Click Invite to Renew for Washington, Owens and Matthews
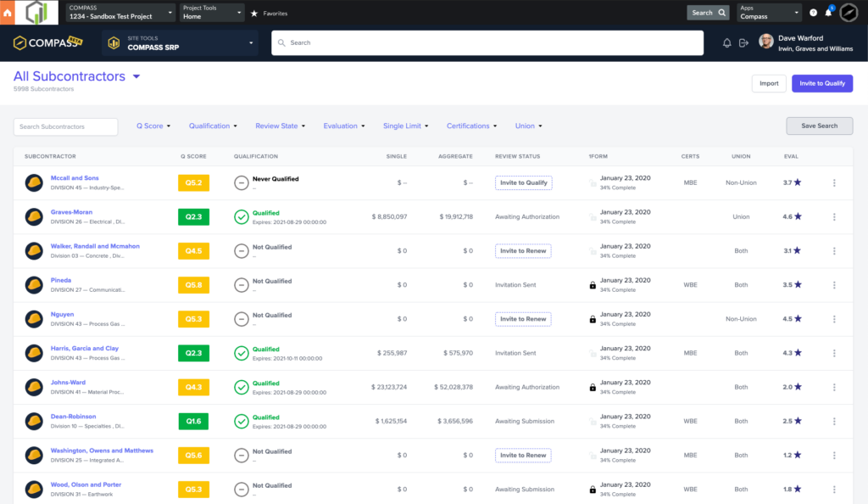 coord(522,456)
